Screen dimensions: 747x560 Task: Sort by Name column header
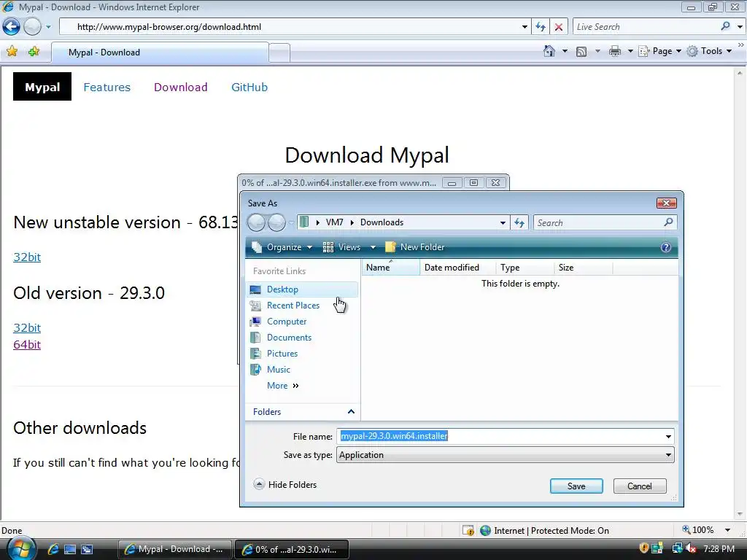pyautogui.click(x=391, y=268)
